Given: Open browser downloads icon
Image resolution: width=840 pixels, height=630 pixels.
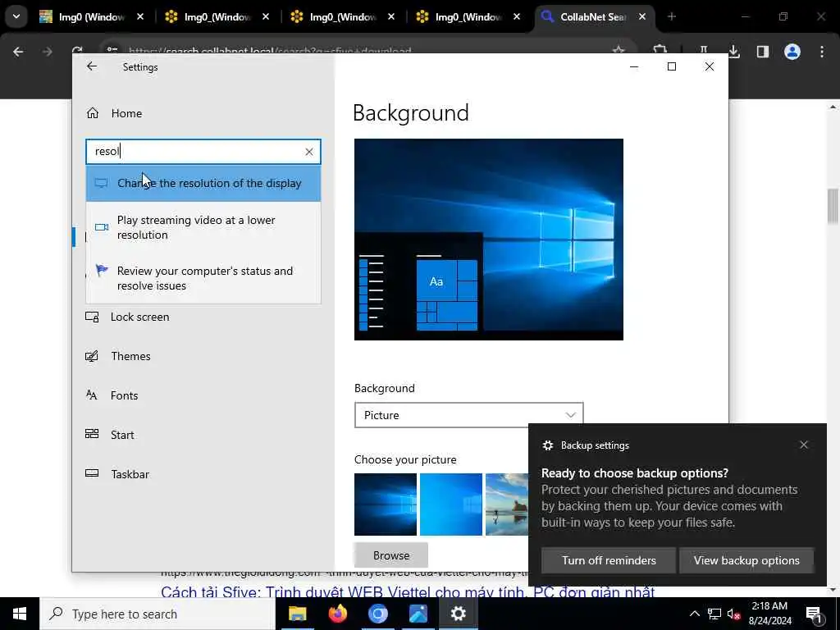Looking at the screenshot, I should pyautogui.click(x=733, y=52).
